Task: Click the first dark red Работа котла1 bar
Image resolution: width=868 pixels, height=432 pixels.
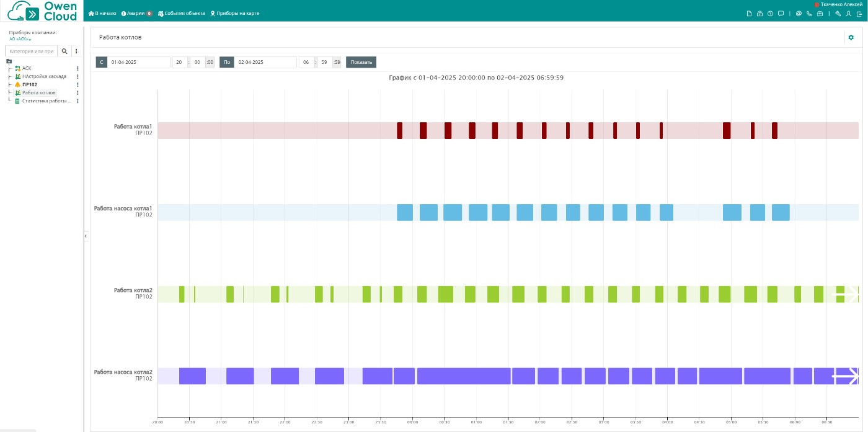Action: (x=399, y=130)
